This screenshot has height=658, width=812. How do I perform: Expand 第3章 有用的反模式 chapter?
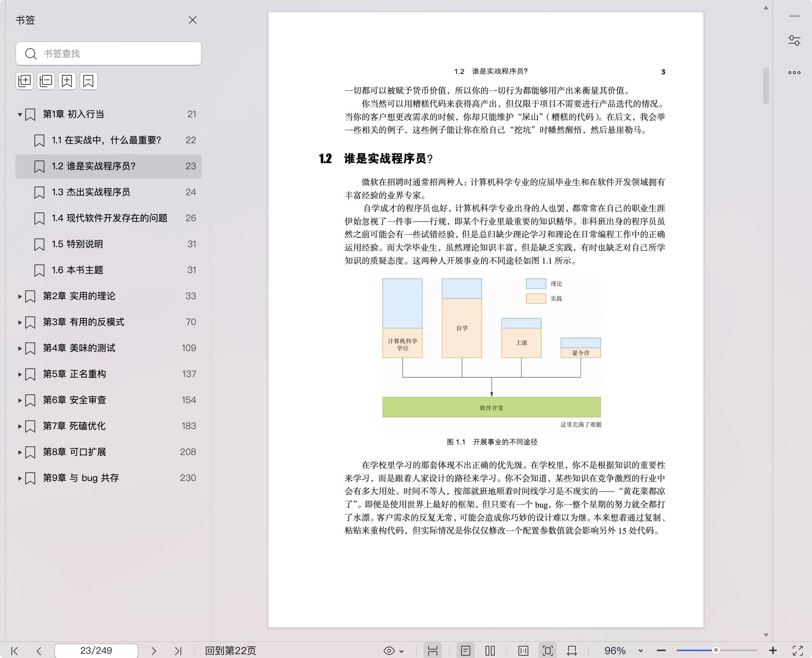(x=20, y=322)
